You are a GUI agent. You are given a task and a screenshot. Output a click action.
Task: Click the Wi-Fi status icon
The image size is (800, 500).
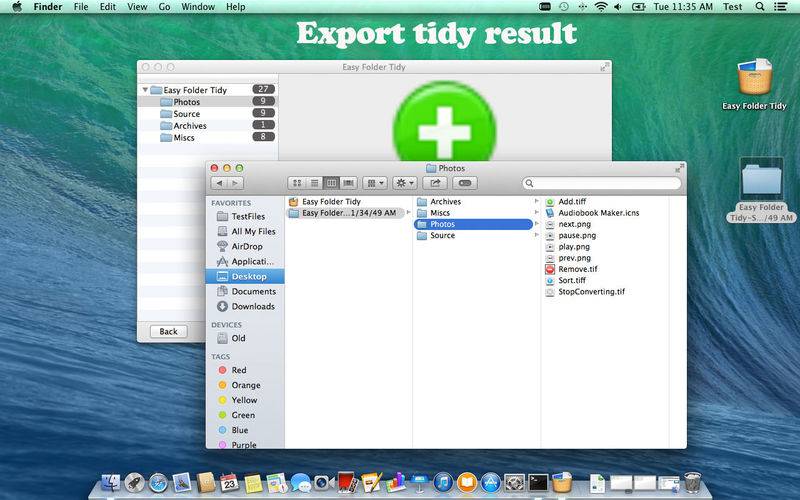pos(601,7)
